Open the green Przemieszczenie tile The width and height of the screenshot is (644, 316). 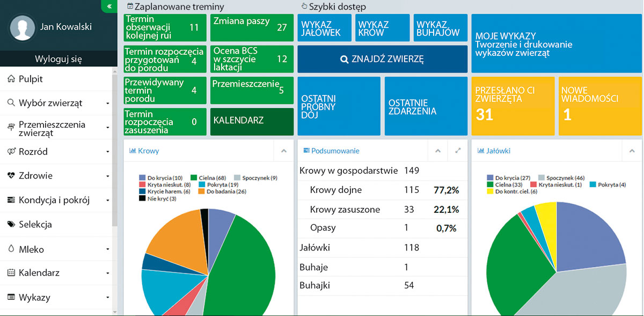[252, 90]
